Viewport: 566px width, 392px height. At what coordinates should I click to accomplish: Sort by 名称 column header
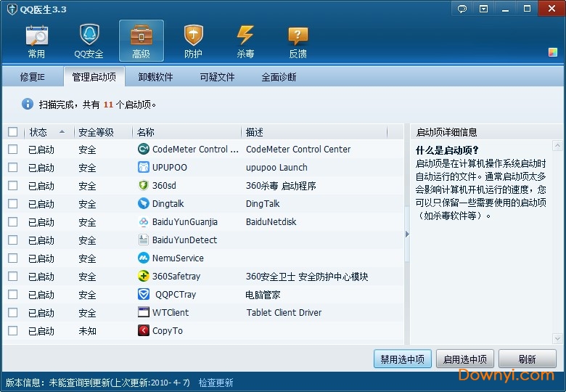186,132
